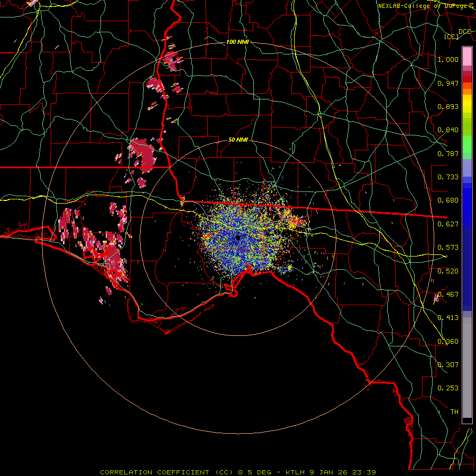Pick the gray segment of color bar
The image size is (476, 476).
pyautogui.click(x=467, y=368)
